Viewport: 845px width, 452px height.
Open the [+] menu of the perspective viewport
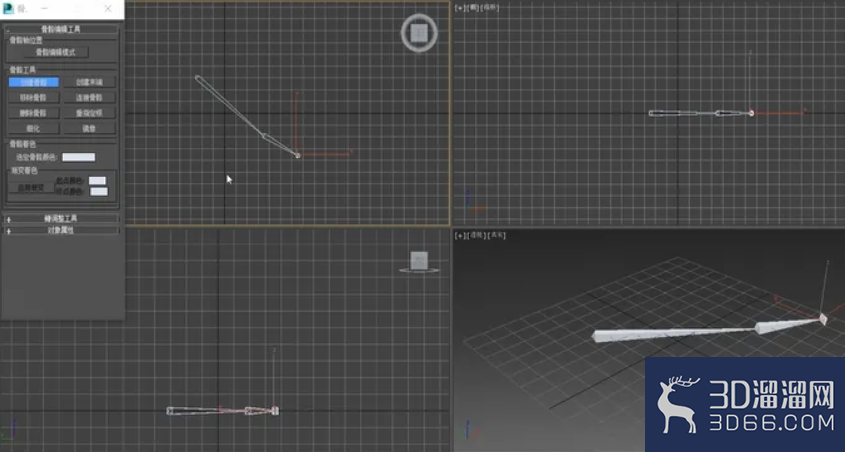coord(460,235)
